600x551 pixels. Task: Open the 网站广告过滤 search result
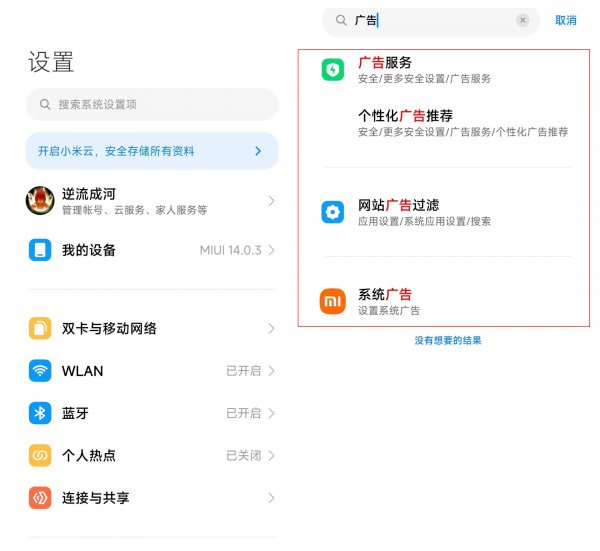click(444, 212)
